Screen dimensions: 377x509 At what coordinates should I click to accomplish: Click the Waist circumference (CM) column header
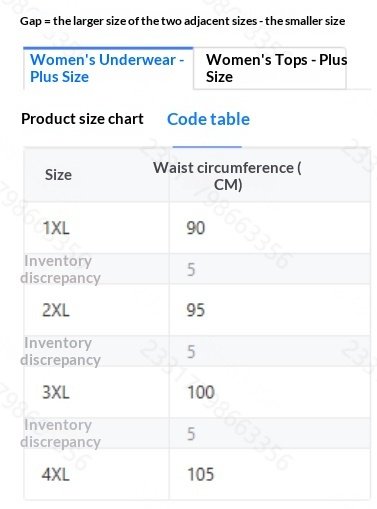[270, 175]
